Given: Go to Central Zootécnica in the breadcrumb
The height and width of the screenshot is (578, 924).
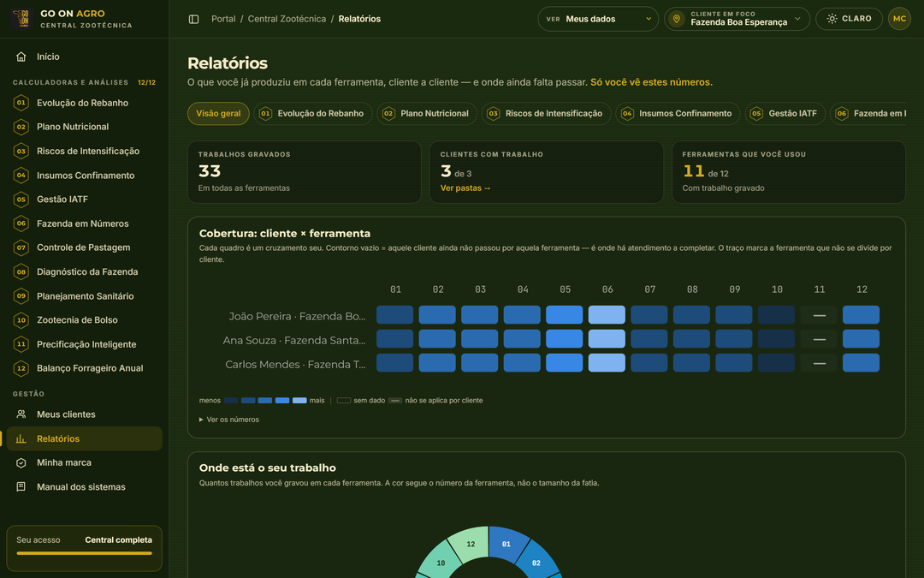Looking at the screenshot, I should [287, 19].
